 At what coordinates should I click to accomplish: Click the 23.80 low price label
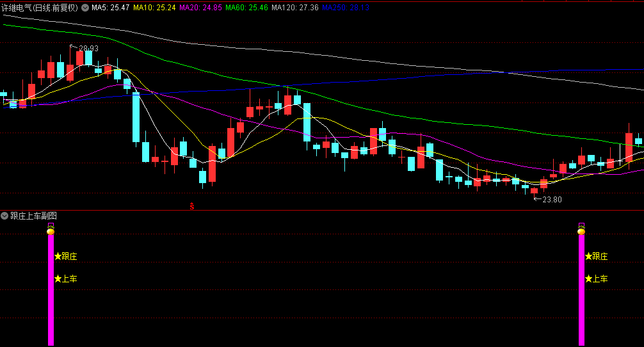(552, 200)
